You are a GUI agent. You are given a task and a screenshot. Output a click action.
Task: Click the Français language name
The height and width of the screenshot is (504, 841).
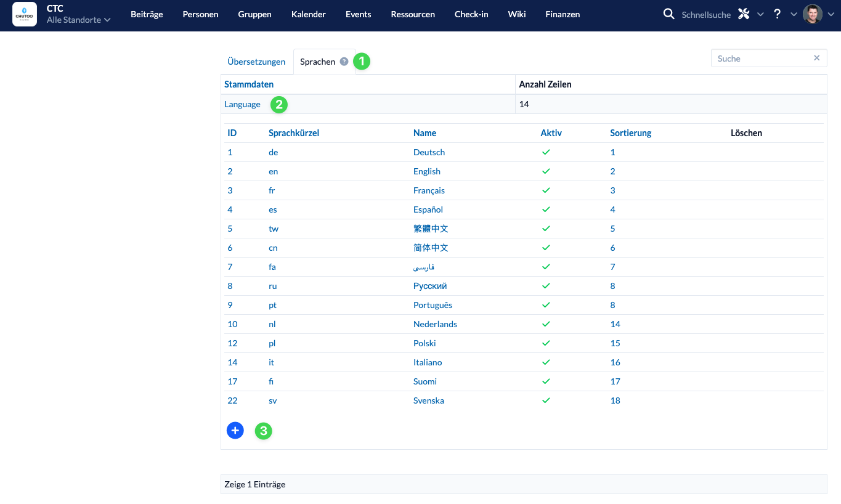click(x=429, y=190)
